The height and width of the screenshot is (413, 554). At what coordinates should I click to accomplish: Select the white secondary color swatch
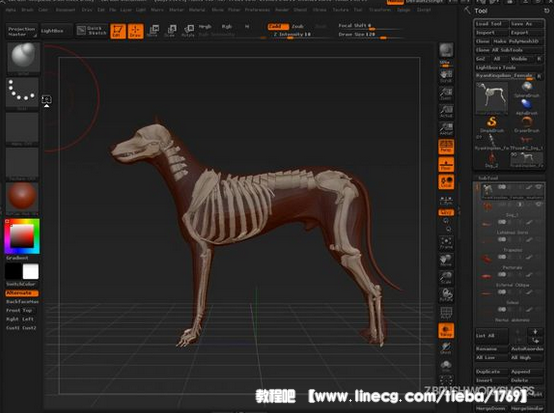coord(31,272)
